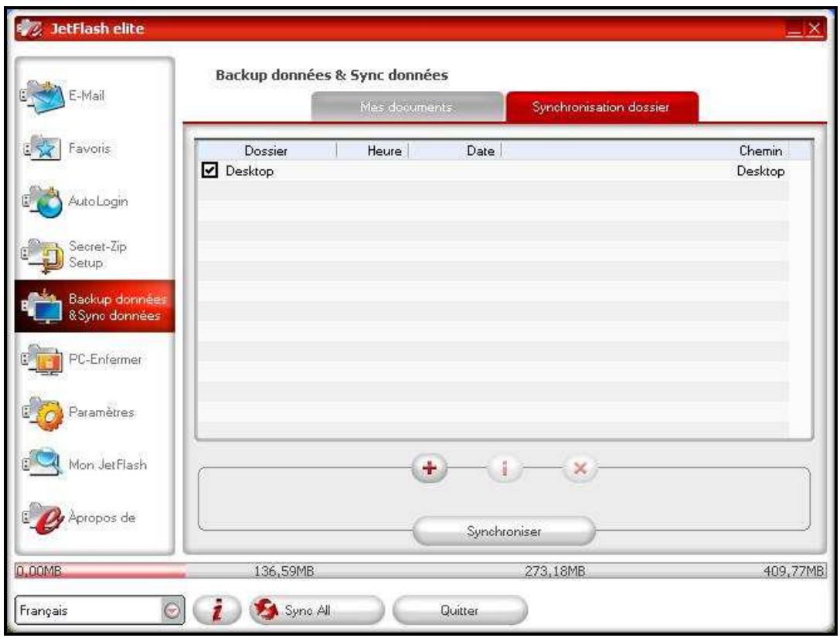
Task: Open PC-Enfermer menu label
Action: [x=105, y=359]
